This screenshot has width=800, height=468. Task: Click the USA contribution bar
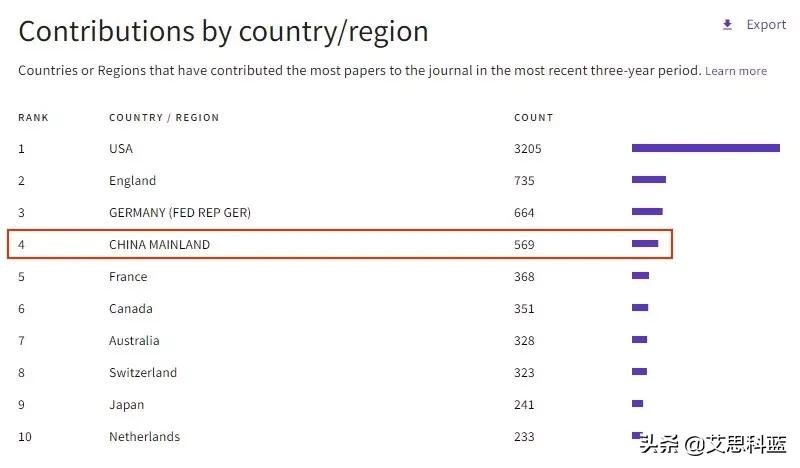(705, 148)
